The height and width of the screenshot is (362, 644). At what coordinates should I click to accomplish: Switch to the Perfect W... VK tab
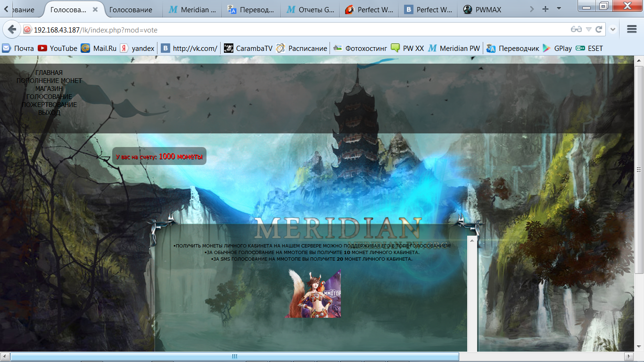[x=428, y=9]
